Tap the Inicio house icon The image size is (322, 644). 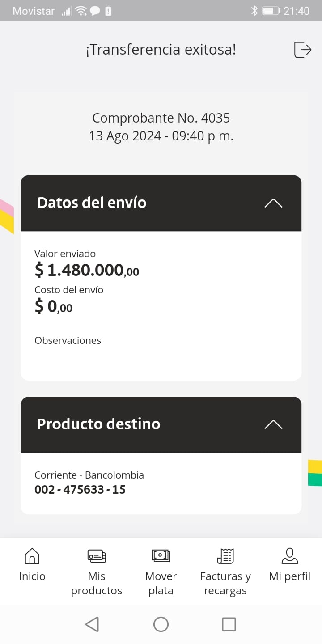32,556
